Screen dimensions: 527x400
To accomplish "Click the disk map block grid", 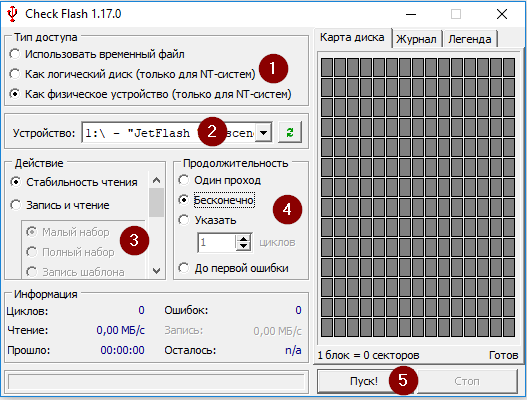I will pos(418,197).
